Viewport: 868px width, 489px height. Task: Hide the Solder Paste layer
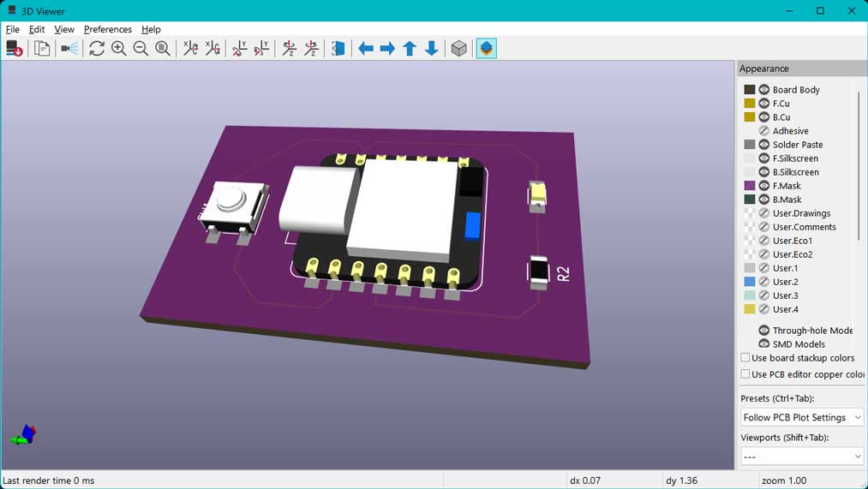pyautogui.click(x=764, y=145)
